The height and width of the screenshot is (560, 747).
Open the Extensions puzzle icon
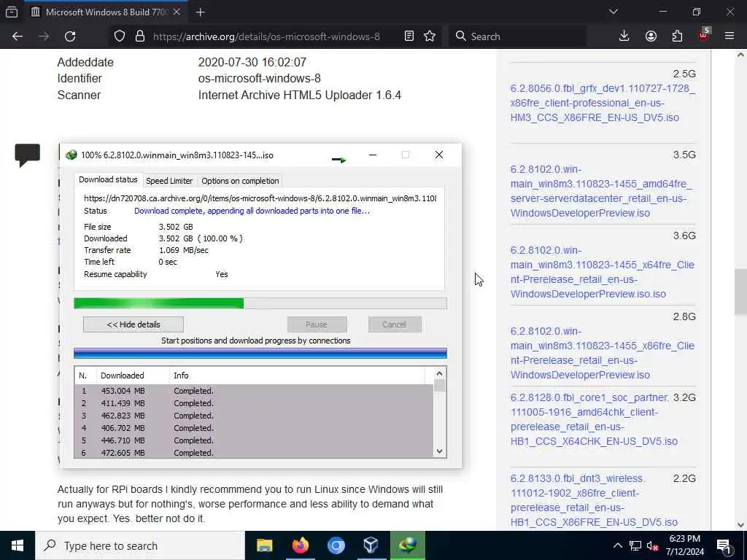click(677, 36)
